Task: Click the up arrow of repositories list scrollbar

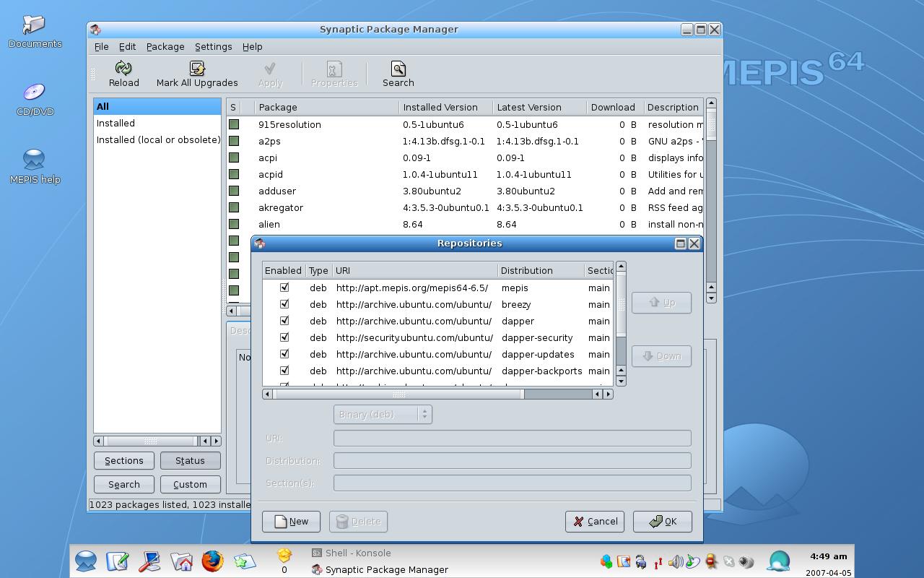Action: tap(621, 267)
